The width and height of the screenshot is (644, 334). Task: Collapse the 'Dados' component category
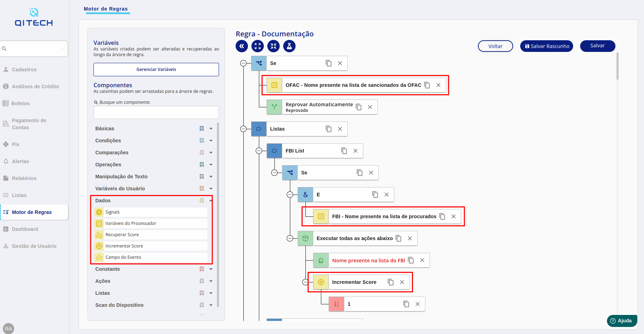211,201
